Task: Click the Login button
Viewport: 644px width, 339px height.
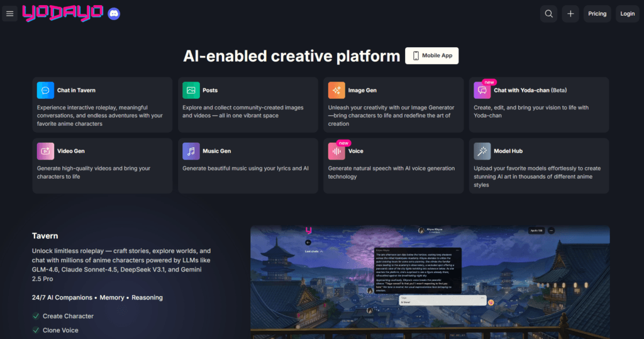Action: (x=627, y=14)
